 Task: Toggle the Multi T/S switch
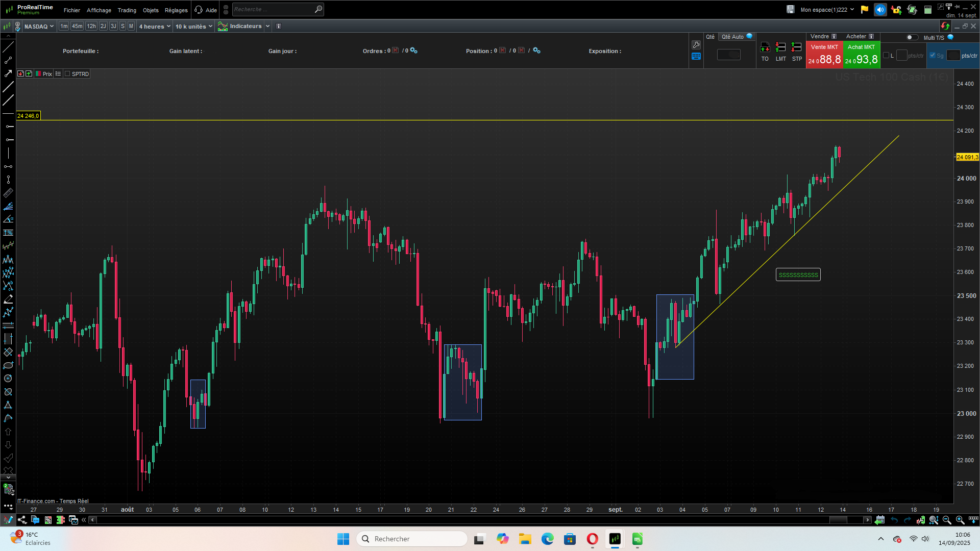912,37
